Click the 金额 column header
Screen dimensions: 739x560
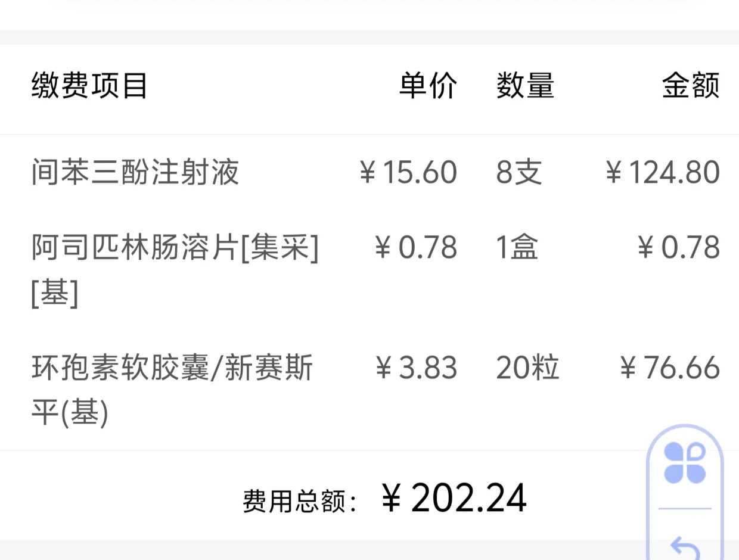690,86
